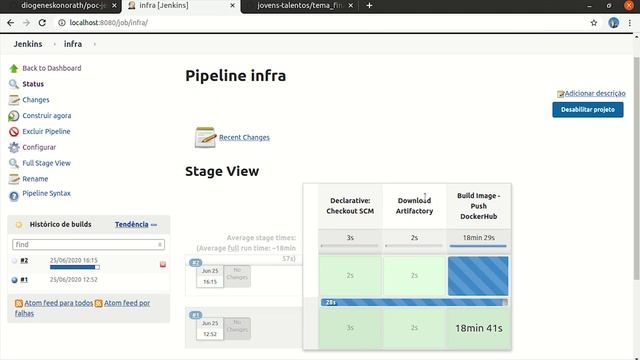Click the Construir agora clock icon
Image resolution: width=640 pixels, height=360 pixels.
click(x=13, y=116)
